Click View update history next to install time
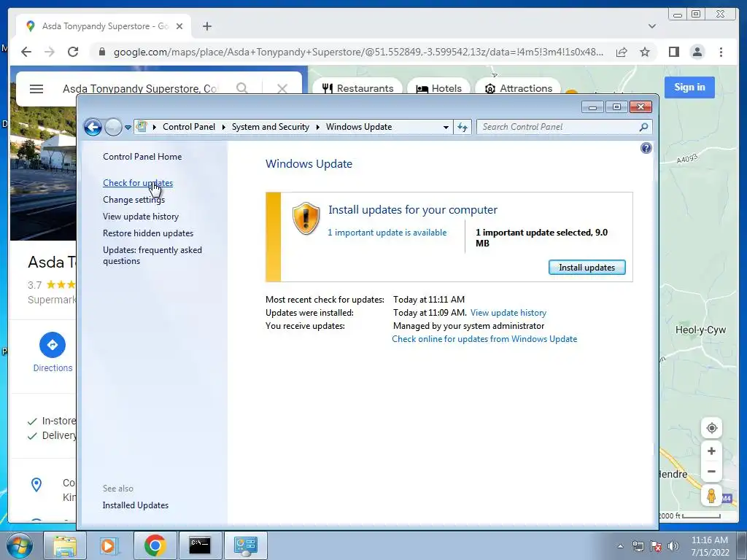Image resolution: width=747 pixels, height=560 pixels. pyautogui.click(x=508, y=313)
